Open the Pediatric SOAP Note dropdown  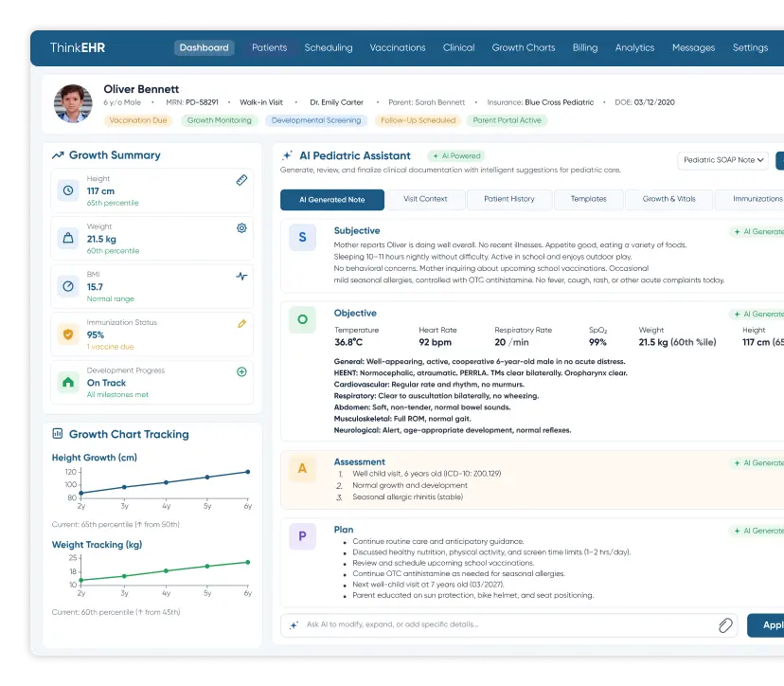(723, 160)
